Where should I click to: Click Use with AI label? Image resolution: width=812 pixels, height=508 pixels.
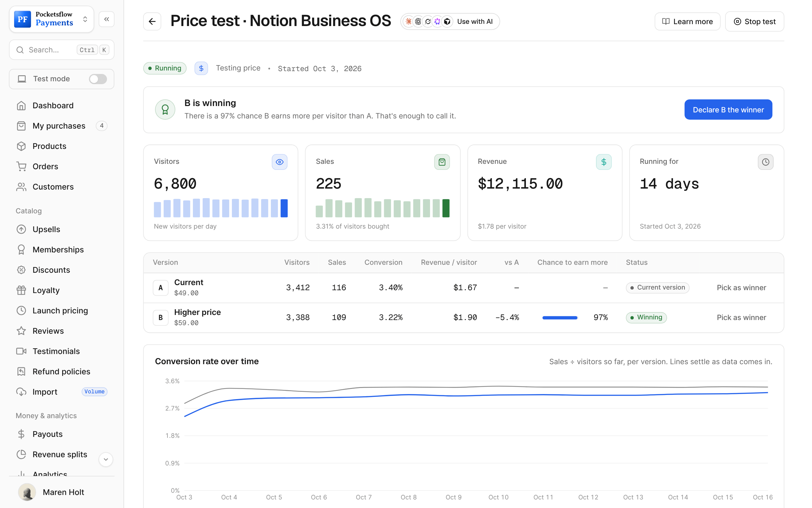pos(475,22)
